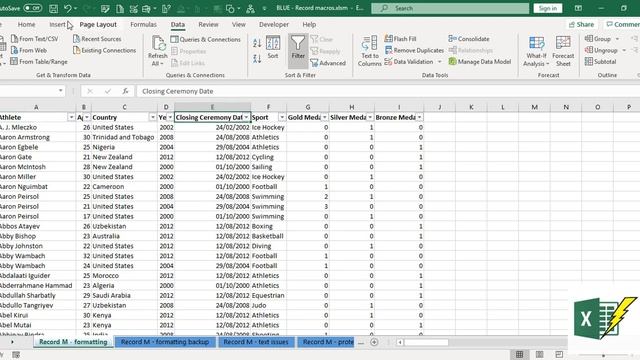Click the formula bar text
The image size is (640, 360).
click(178, 91)
